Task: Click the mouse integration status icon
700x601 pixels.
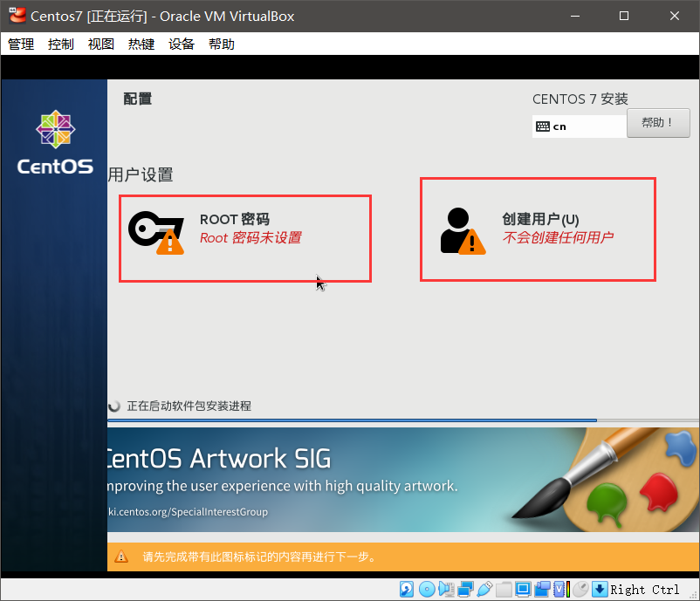Action: pyautogui.click(x=579, y=589)
